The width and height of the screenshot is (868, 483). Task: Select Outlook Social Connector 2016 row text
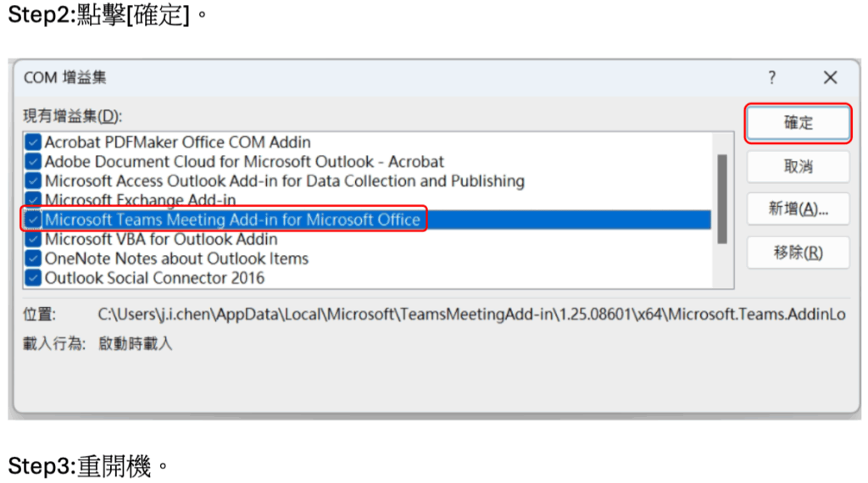154,278
